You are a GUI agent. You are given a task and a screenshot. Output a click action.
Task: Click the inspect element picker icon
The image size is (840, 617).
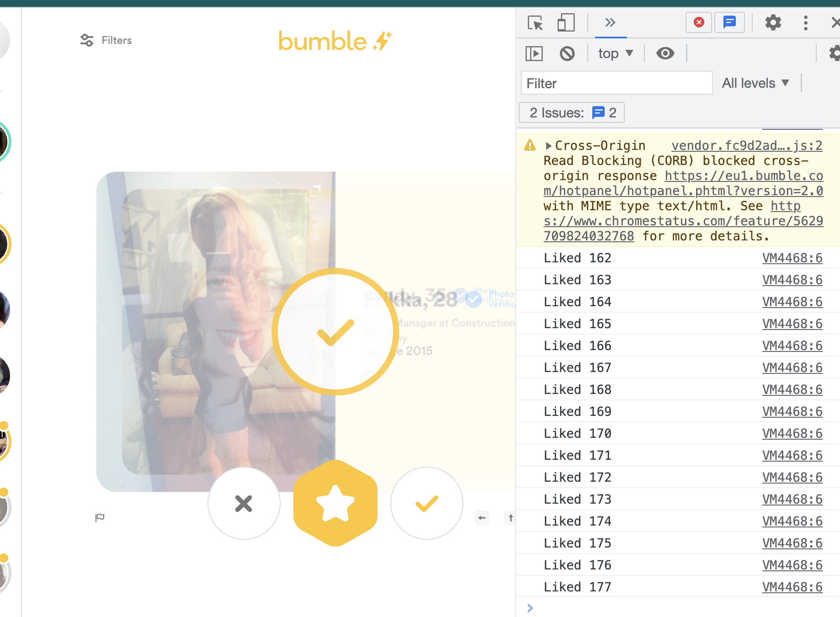[535, 23]
